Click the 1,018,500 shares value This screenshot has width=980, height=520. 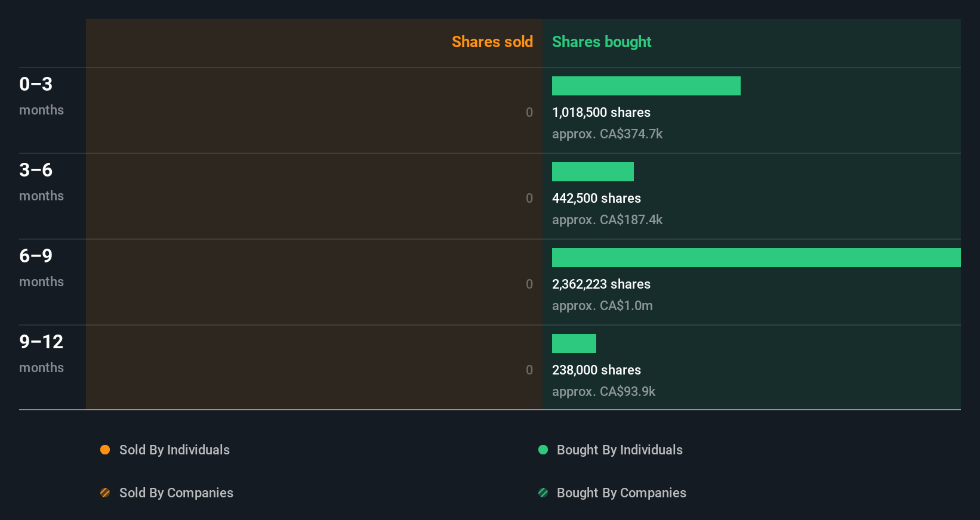pos(601,112)
